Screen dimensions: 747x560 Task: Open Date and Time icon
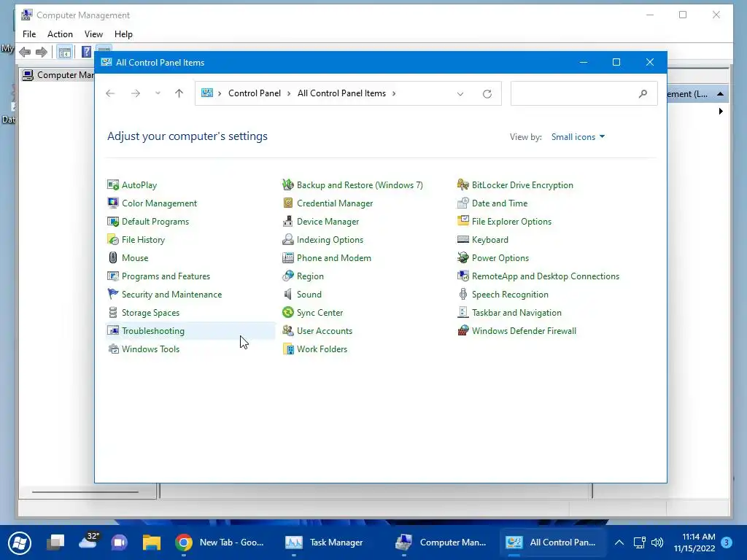point(462,203)
